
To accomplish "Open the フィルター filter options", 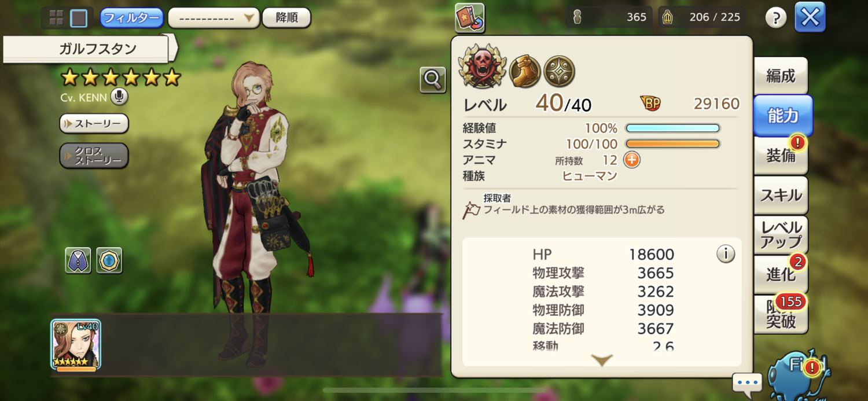I will coord(131,18).
